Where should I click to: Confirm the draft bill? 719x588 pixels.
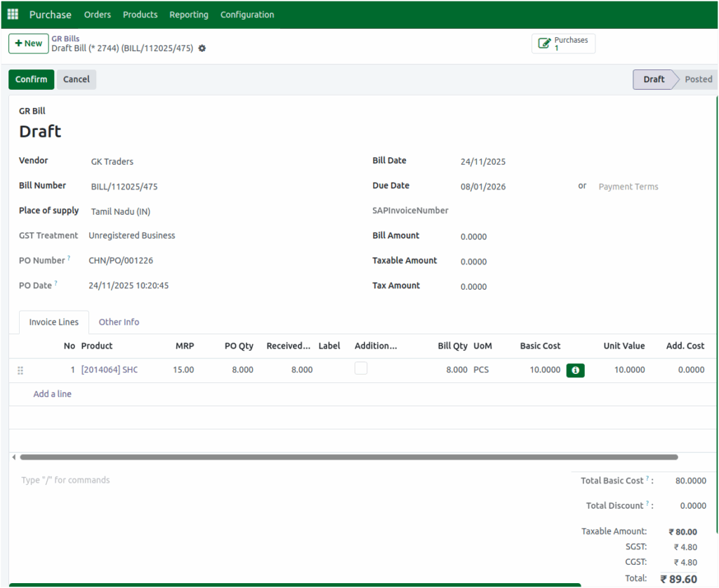pos(31,79)
